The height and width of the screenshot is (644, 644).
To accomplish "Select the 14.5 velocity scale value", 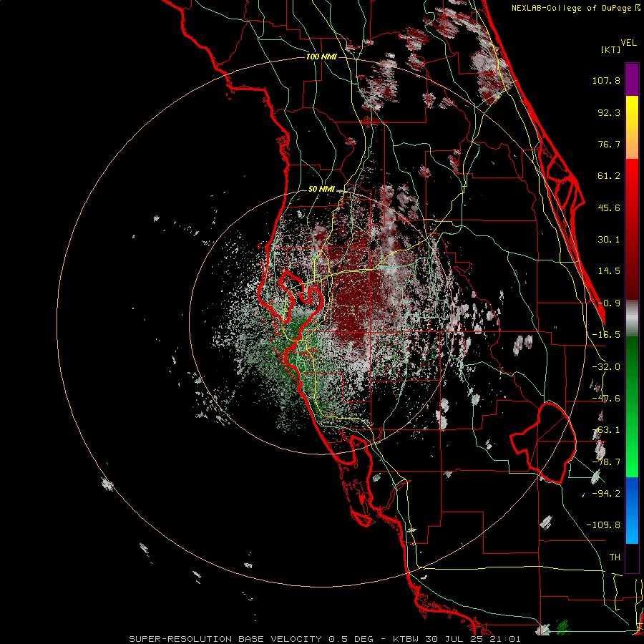I will 609,271.
